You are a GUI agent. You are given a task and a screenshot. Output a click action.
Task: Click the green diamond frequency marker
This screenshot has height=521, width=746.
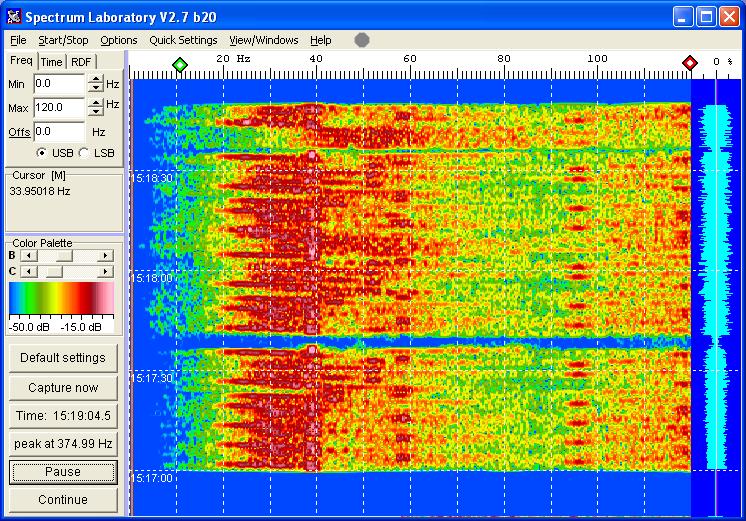[x=179, y=64]
